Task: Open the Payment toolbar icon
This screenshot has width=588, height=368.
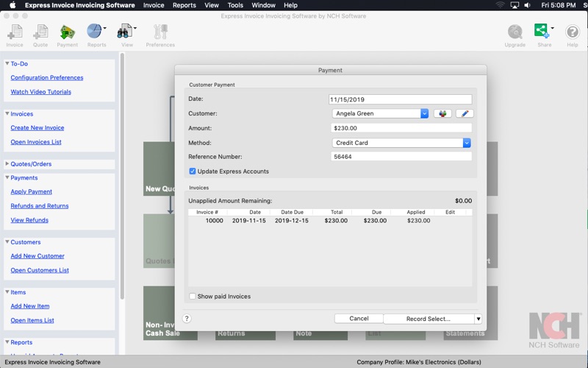Action: (67, 32)
